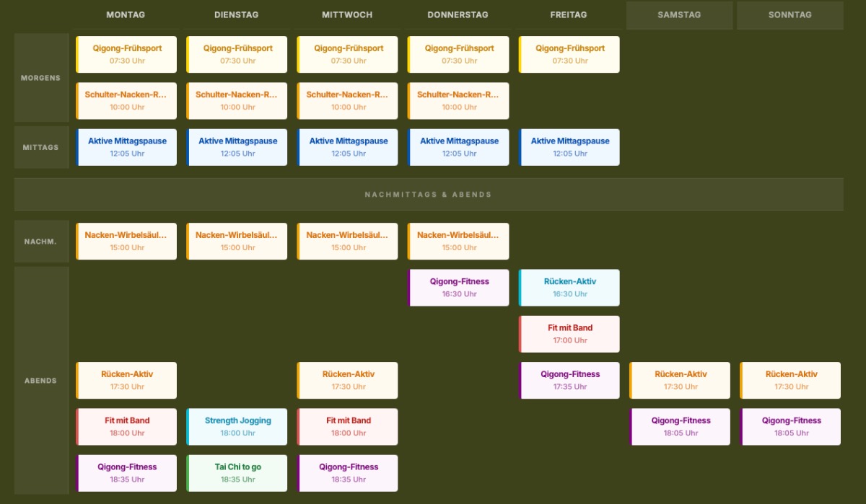The width and height of the screenshot is (866, 504).
Task: Click the Nachmittags & Abends section bar
Action: (x=429, y=195)
